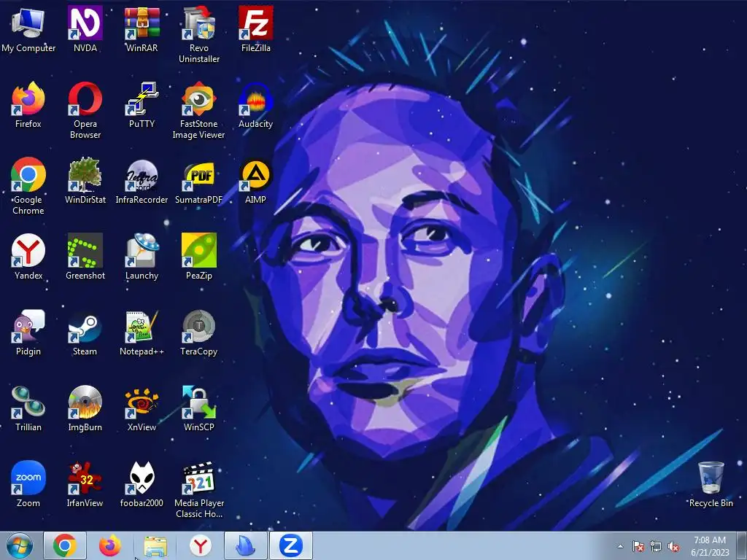Open the Windows Start menu orb
The height and width of the screenshot is (560, 747).
(x=20, y=545)
